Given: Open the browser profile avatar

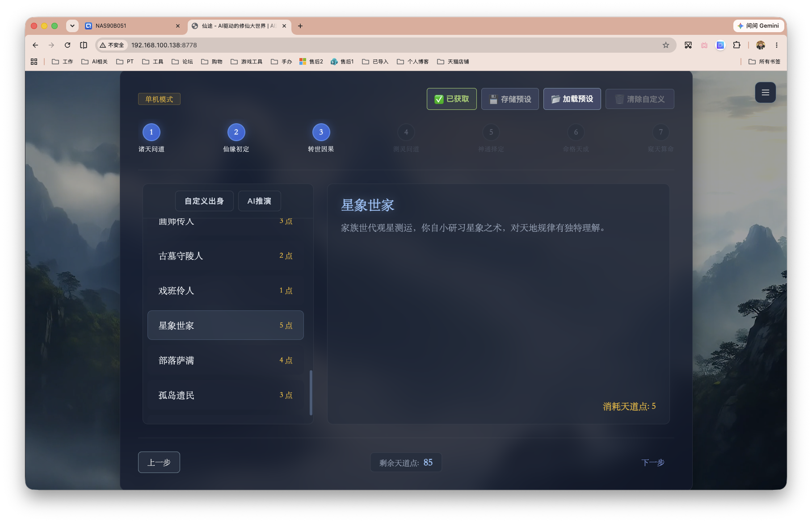Looking at the screenshot, I should coord(761,45).
